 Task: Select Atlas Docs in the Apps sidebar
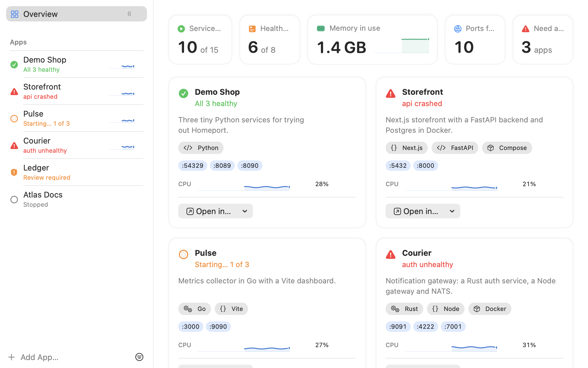[x=77, y=199]
